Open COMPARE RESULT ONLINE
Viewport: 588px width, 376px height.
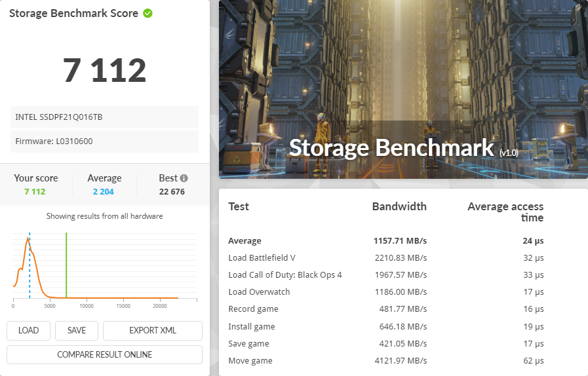pyautogui.click(x=105, y=354)
